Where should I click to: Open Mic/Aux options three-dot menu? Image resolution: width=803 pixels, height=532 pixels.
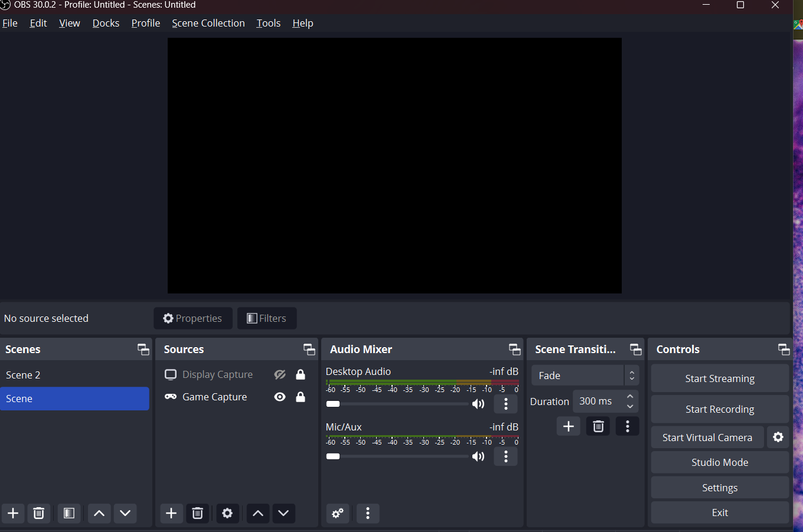point(506,456)
